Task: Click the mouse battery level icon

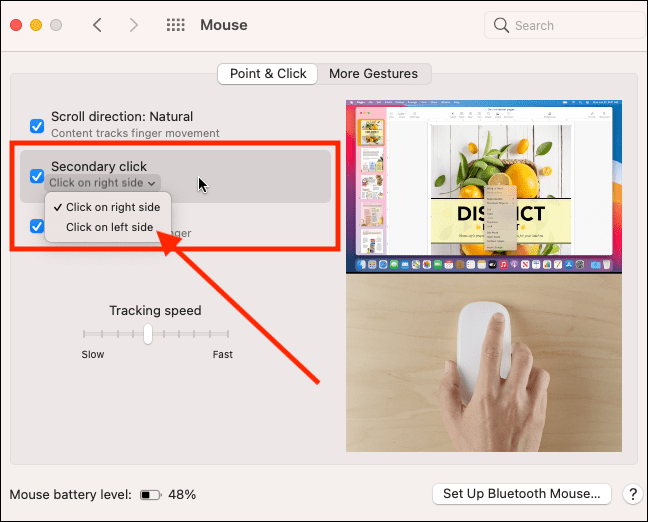Action: click(x=151, y=495)
